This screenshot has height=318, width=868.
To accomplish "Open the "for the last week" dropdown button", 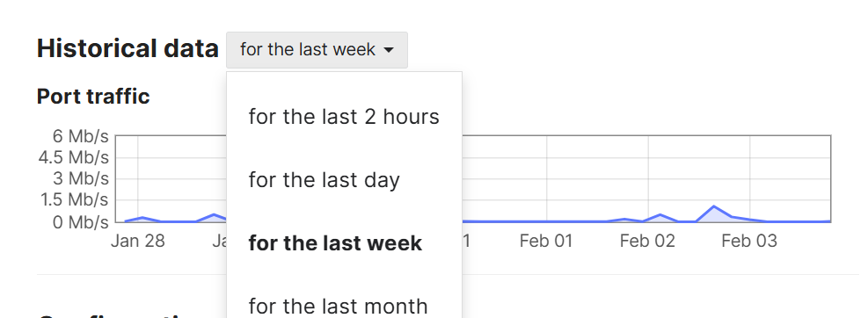I will [x=317, y=50].
